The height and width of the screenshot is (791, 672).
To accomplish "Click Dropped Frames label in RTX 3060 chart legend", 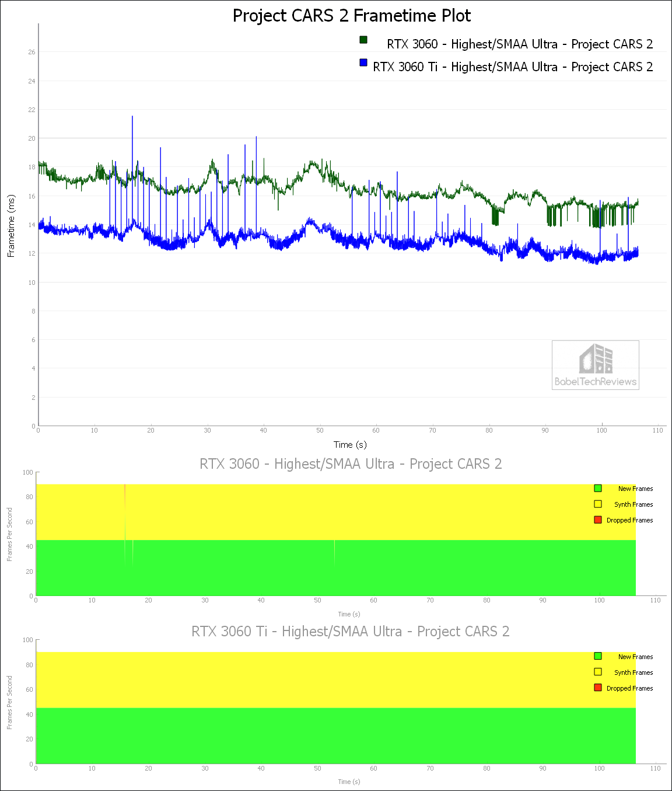I will [630, 520].
